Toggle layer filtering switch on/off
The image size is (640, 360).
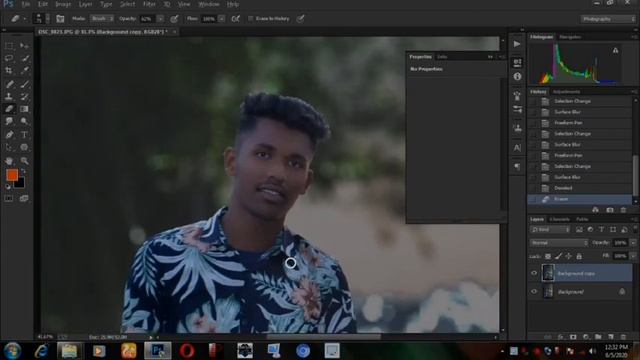tap(635, 229)
